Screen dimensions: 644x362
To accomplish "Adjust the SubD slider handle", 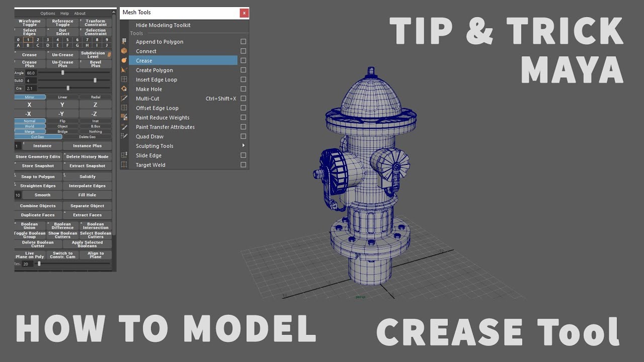I will pyautogui.click(x=95, y=80).
